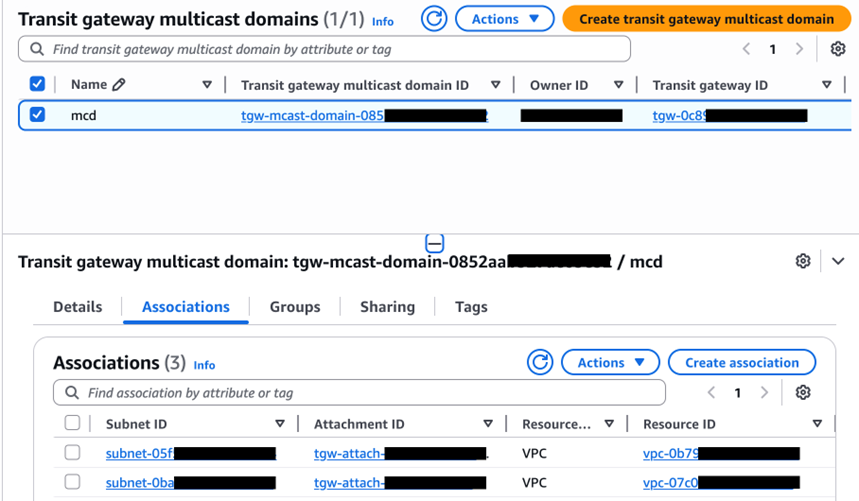
Task: Open the vpc-0b79 resource link
Action: [670, 453]
